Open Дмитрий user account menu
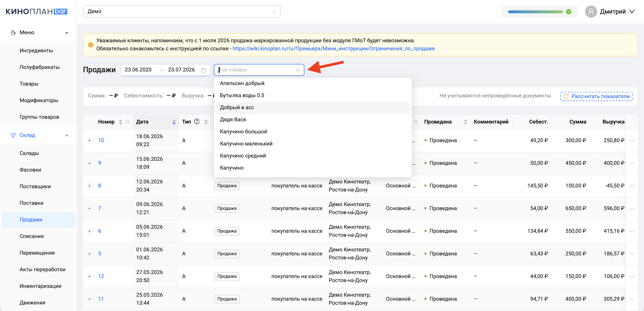The image size is (644, 311). point(610,12)
